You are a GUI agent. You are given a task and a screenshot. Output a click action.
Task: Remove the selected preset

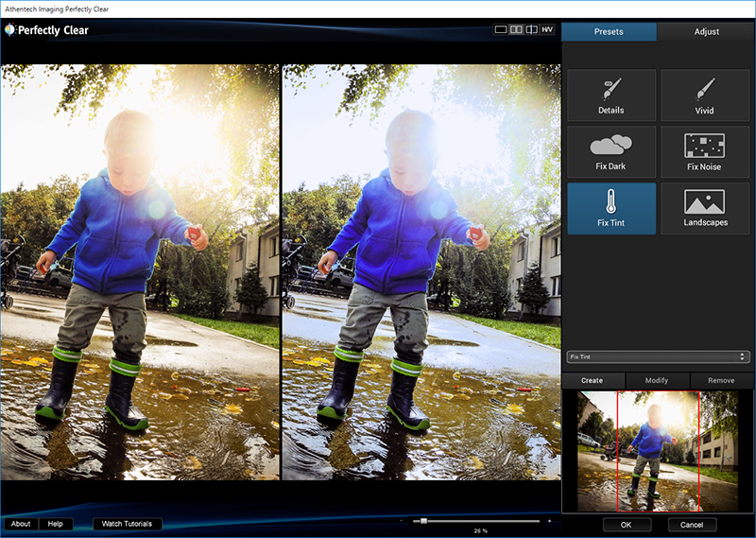pyautogui.click(x=722, y=380)
